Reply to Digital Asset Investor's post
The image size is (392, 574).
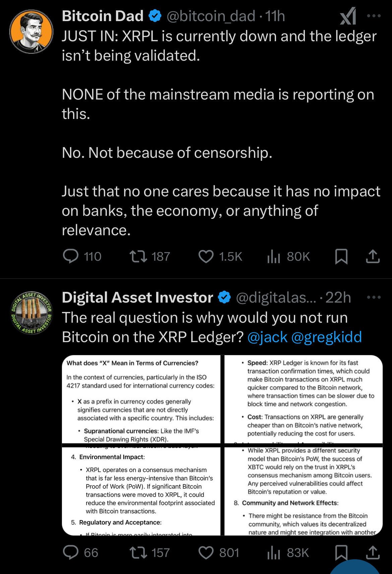81,553
